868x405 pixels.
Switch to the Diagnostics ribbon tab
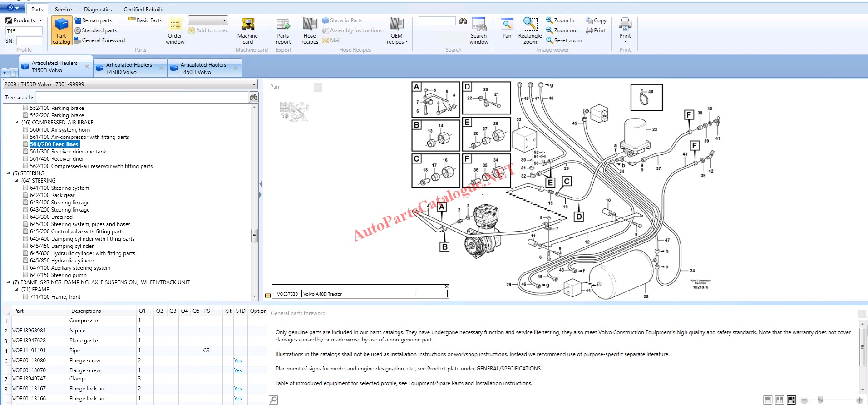click(98, 9)
